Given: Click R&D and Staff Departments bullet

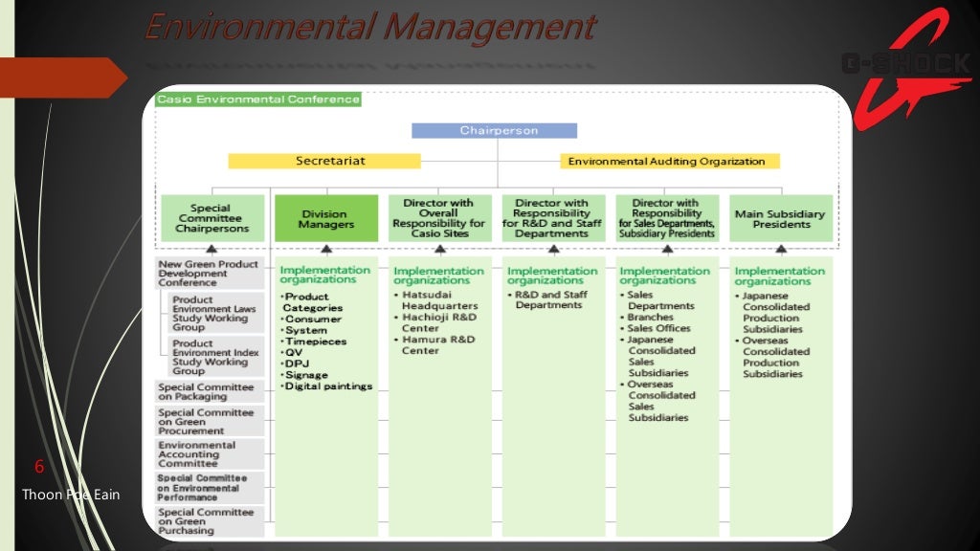Looking at the screenshot, I should click(547, 299).
